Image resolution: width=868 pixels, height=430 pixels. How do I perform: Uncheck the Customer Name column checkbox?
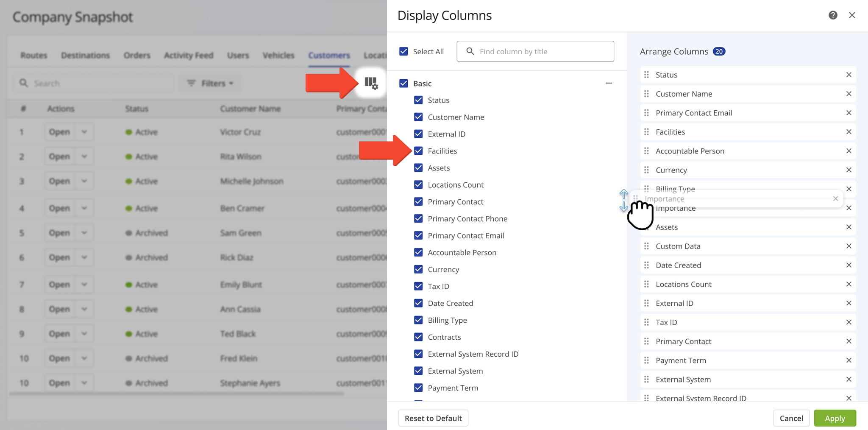418,117
